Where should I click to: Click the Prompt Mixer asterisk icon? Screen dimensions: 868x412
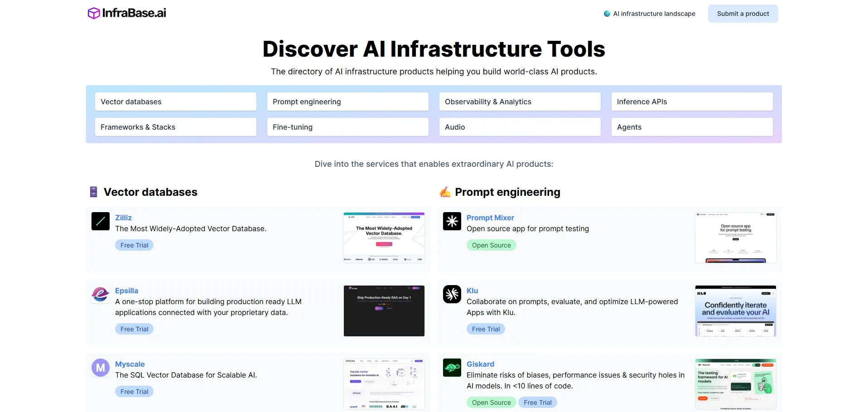click(452, 221)
